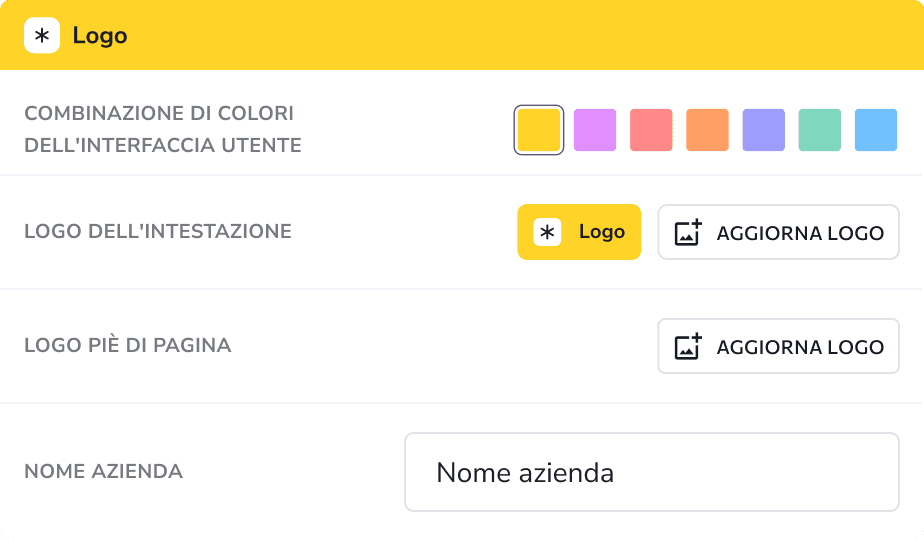Image resolution: width=924 pixels, height=540 pixels.
Task: Choose the pink-purple color swatch
Action: (x=595, y=130)
